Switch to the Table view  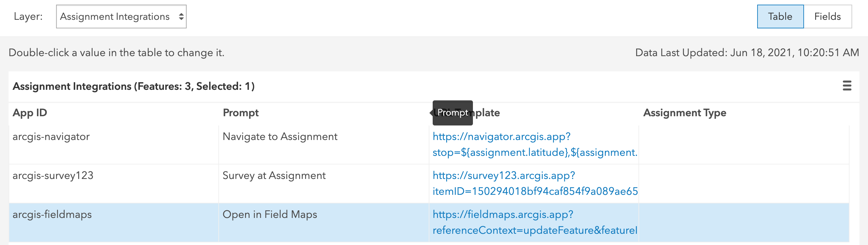point(780,16)
